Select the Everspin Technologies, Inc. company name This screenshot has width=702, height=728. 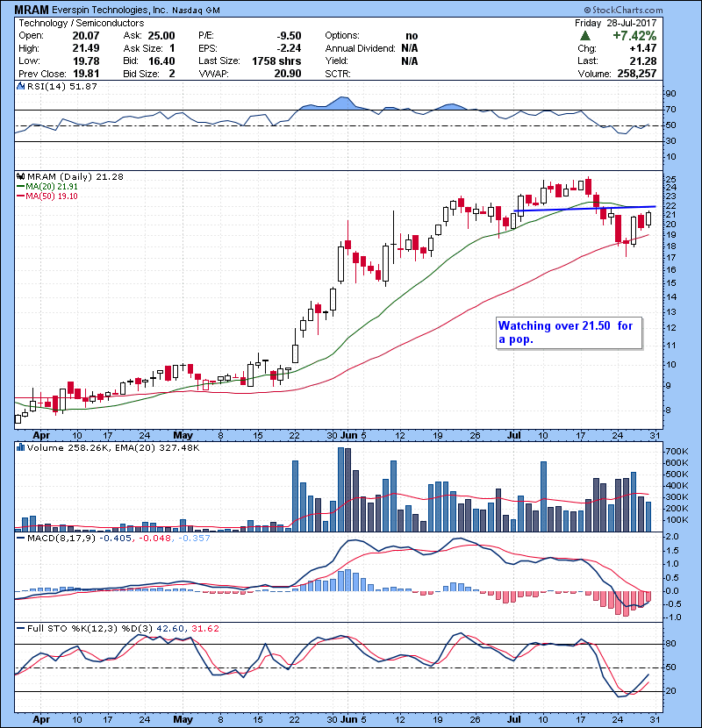pyautogui.click(x=110, y=10)
